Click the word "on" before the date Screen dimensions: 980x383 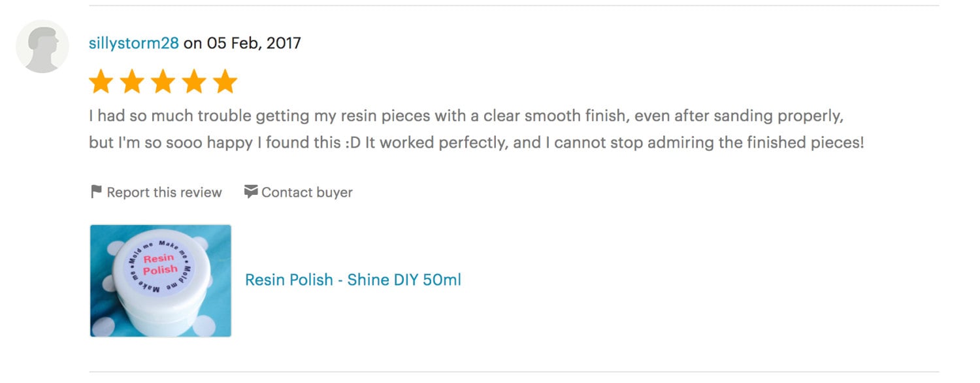(193, 44)
